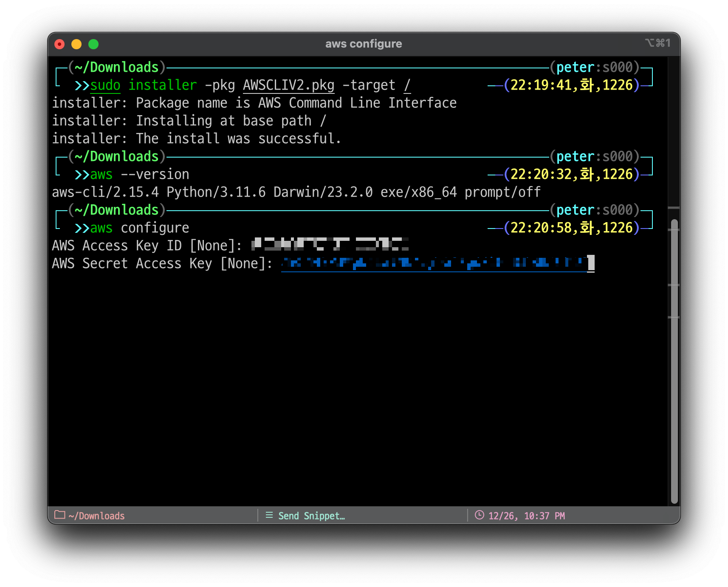The width and height of the screenshot is (728, 587).
Task: Click the 22:19:41 timestamp in prompt
Action: (541, 85)
